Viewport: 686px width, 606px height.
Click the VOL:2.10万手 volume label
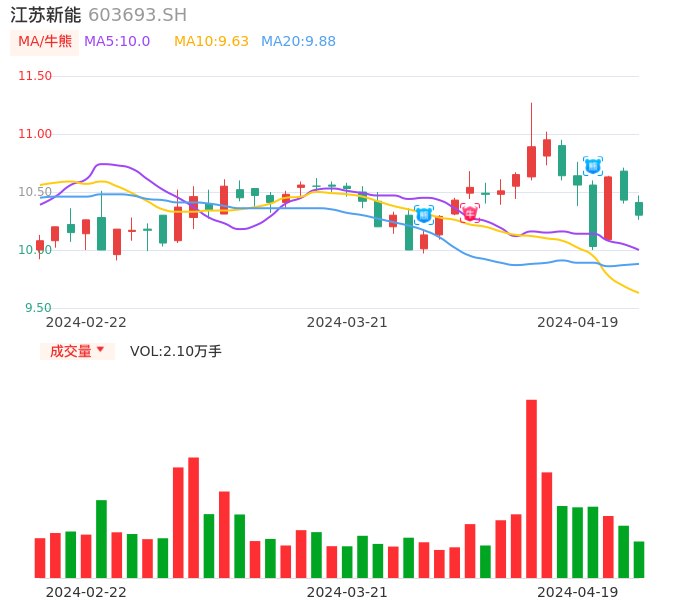(176, 351)
